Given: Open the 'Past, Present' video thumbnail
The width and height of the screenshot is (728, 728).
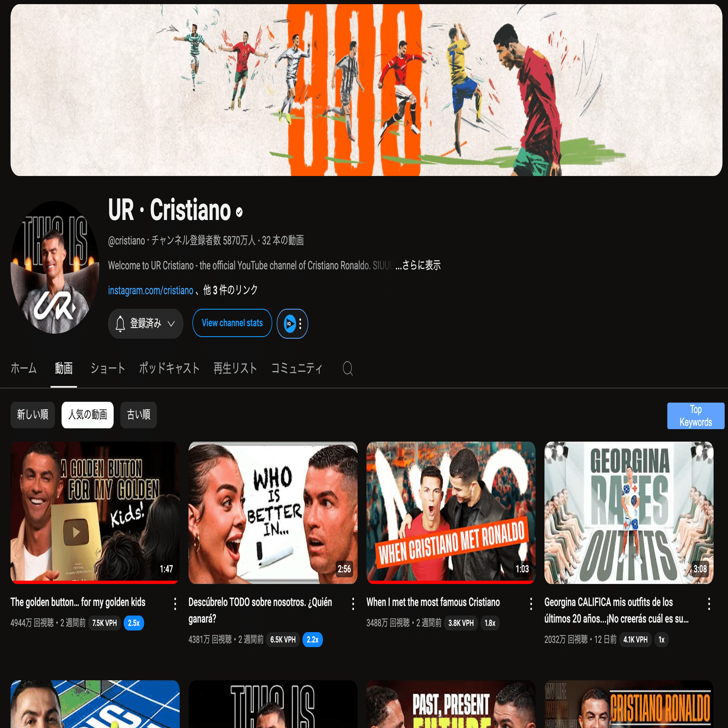Looking at the screenshot, I should (451, 704).
